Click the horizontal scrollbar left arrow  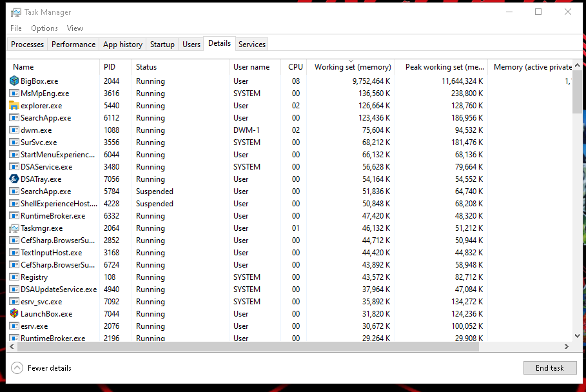12,347
